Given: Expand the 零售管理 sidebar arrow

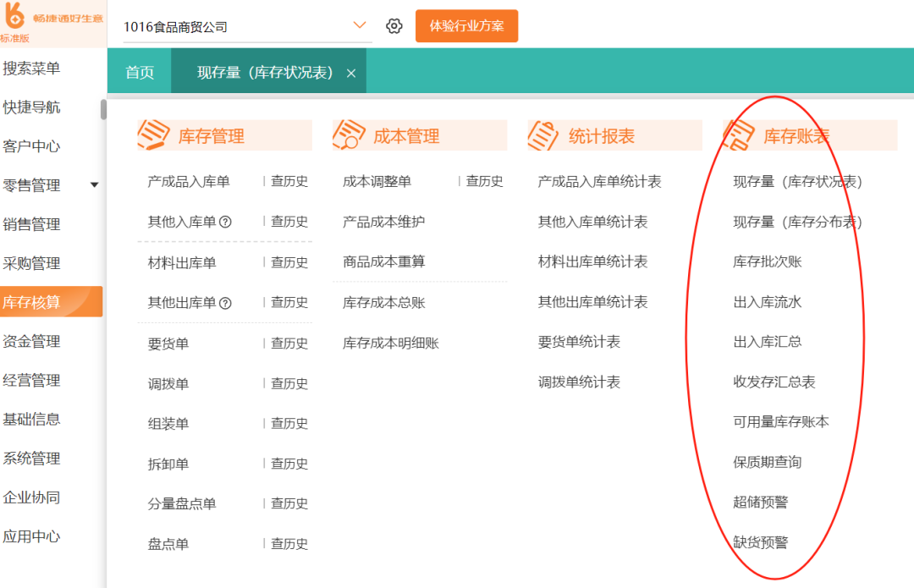Looking at the screenshot, I should click(94, 185).
